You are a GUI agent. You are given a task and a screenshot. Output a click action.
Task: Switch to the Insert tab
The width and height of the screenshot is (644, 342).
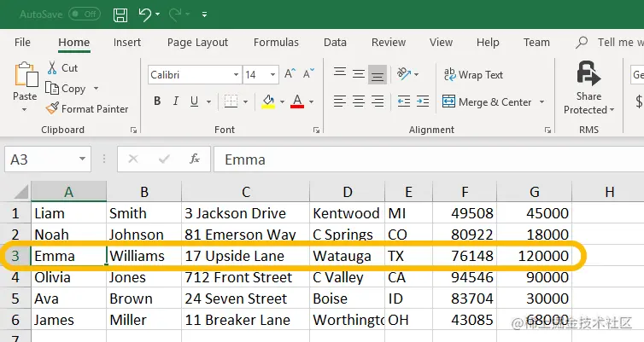point(127,43)
